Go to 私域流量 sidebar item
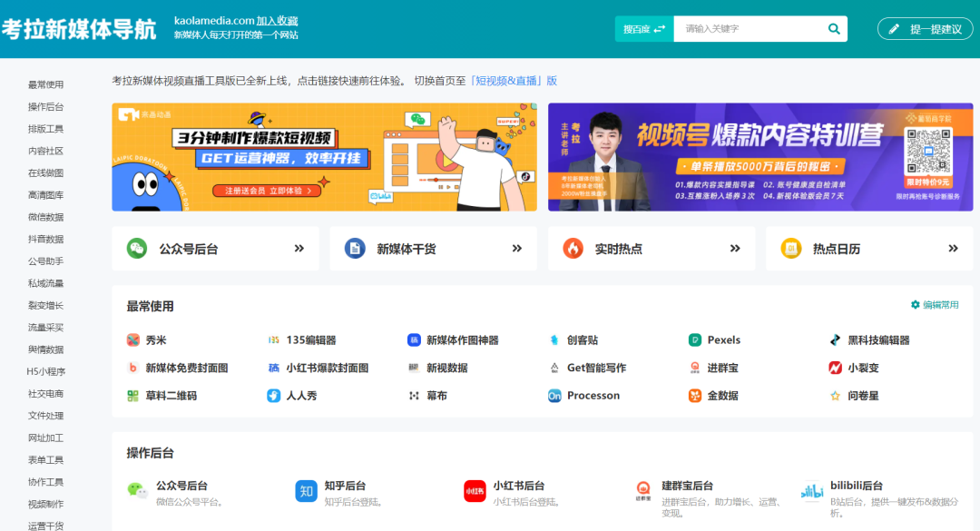The width and height of the screenshot is (980, 531). [x=45, y=283]
